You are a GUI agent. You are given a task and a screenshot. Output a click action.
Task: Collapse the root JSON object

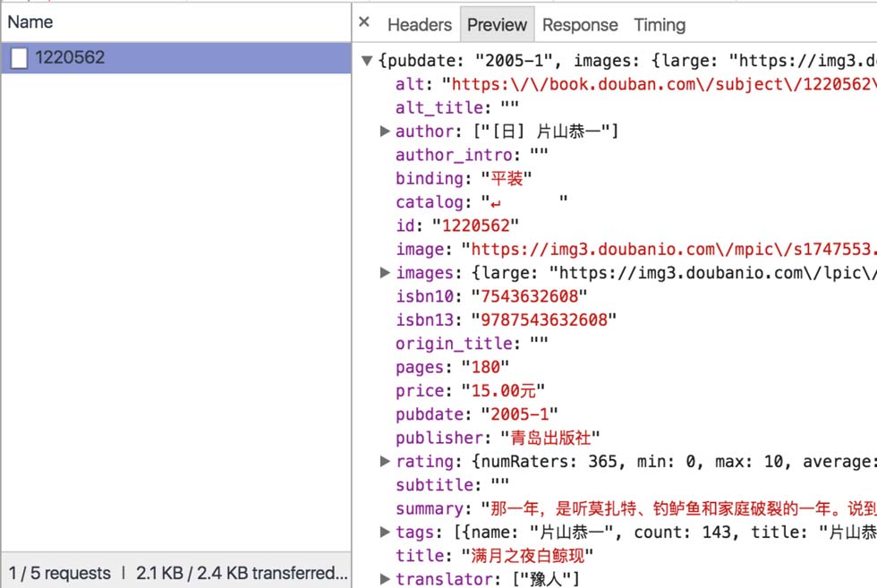367,61
